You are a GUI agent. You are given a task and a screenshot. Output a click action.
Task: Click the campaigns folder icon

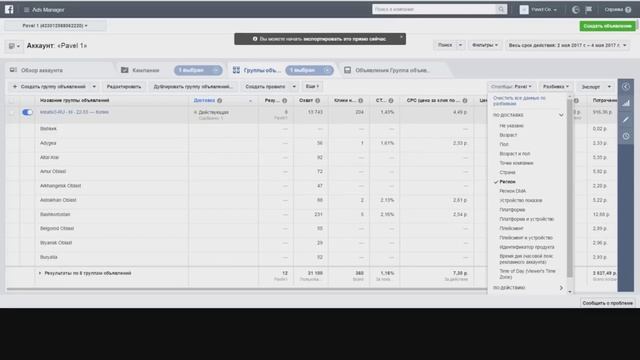tap(124, 70)
